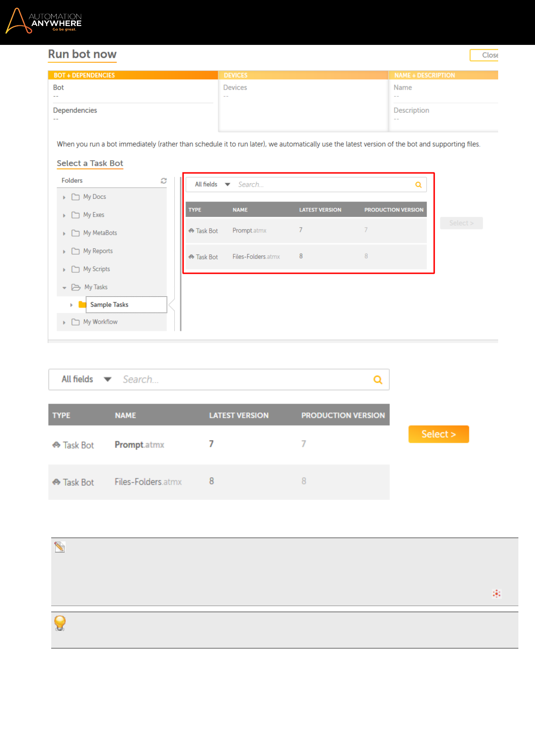Click the small Search input field
The width and height of the screenshot is (535, 756).
323,185
